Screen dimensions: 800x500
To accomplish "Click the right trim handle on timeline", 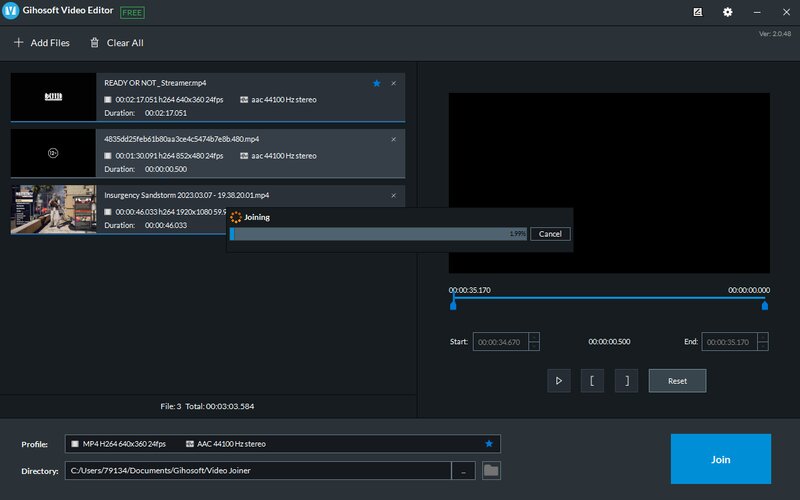I will (765, 305).
